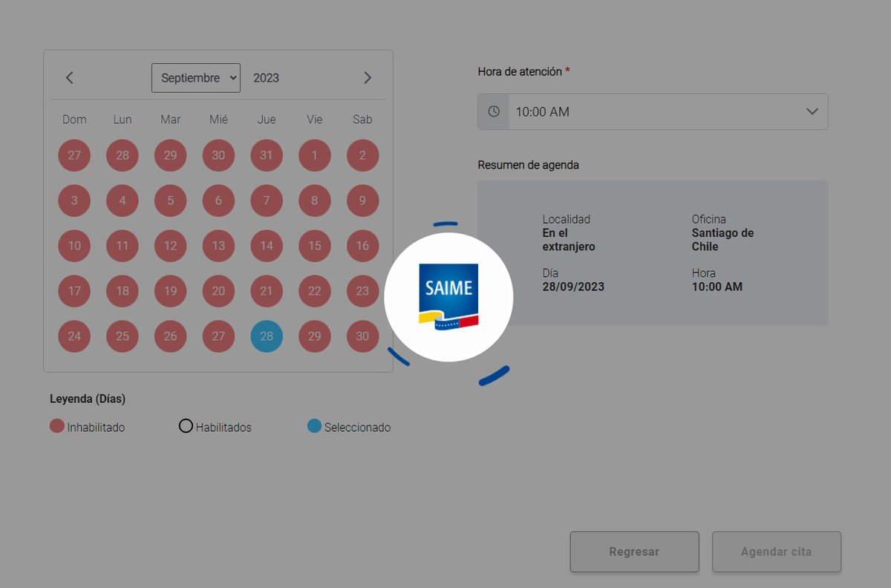The width and height of the screenshot is (891, 588).
Task: Click the Localidad value En el extranjero
Action: pyautogui.click(x=569, y=240)
